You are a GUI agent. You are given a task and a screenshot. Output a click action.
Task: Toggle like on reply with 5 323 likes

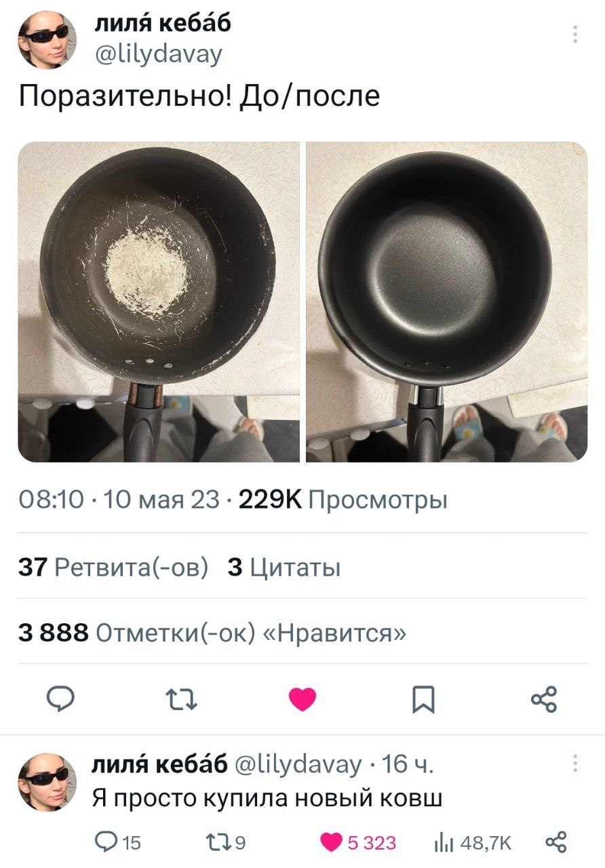[x=357, y=843]
